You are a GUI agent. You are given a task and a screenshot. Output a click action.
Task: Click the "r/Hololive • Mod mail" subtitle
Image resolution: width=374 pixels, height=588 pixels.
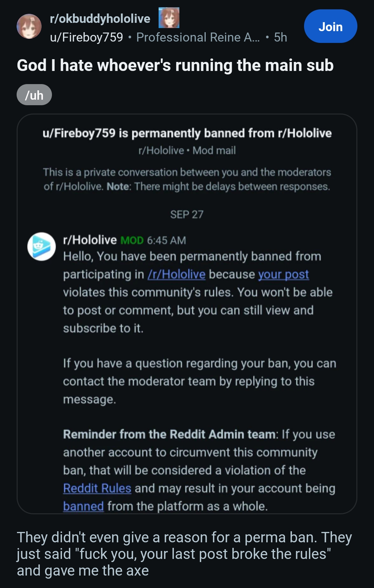[x=187, y=151]
